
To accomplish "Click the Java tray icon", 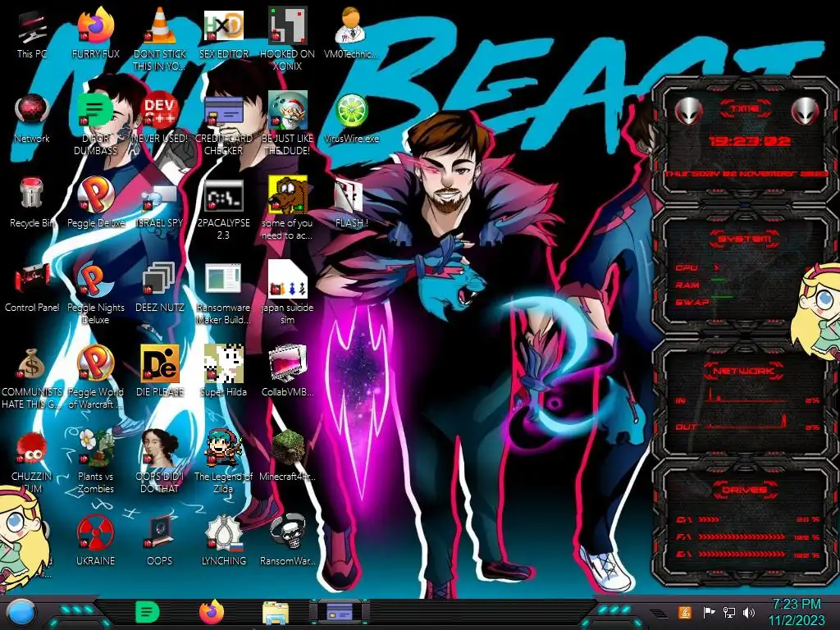I will [x=684, y=612].
